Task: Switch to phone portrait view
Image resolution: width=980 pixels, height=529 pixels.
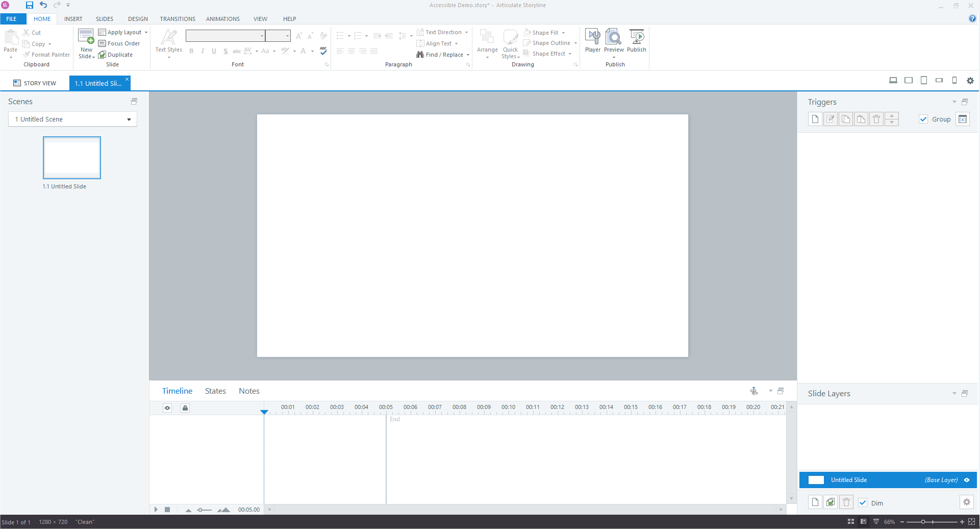Action: [954, 80]
